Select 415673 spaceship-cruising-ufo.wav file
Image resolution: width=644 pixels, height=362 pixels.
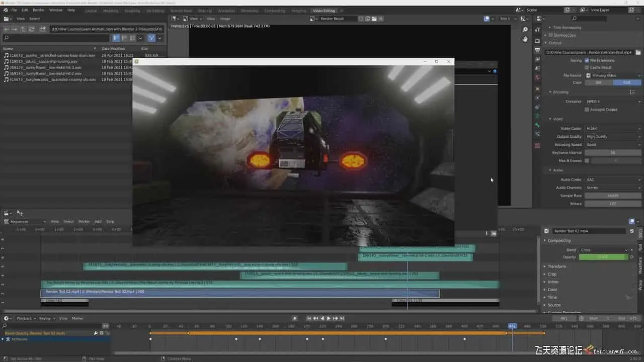click(x=49, y=79)
